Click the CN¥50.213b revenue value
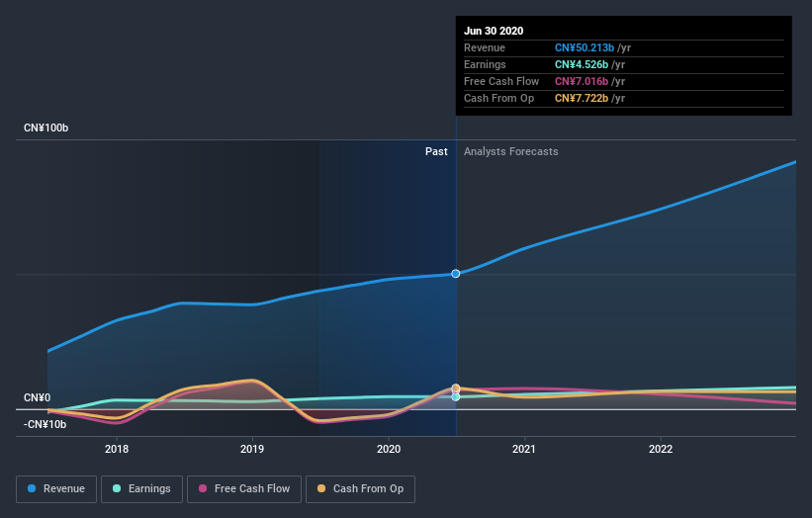The height and width of the screenshot is (518, 812). 585,47
